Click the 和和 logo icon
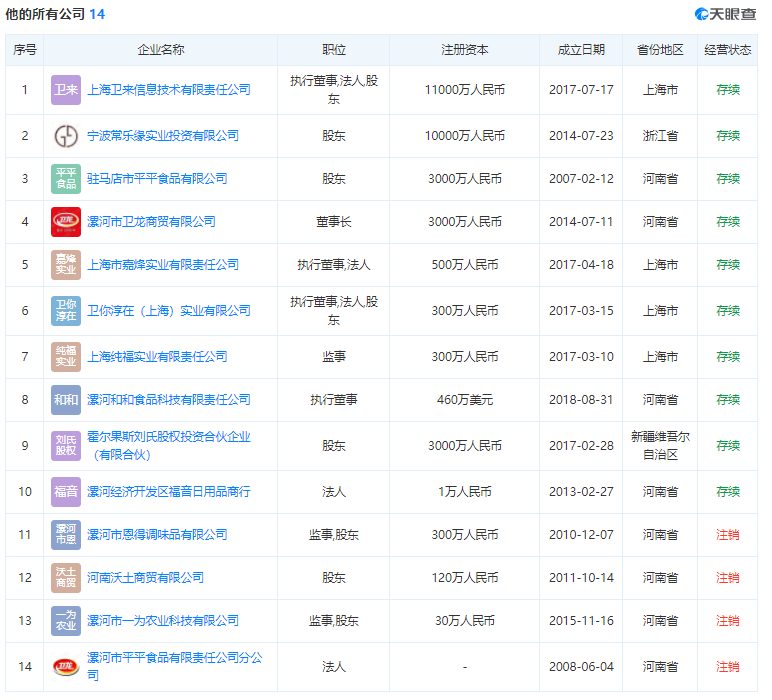Screen dimensions: 772x700 66,400
